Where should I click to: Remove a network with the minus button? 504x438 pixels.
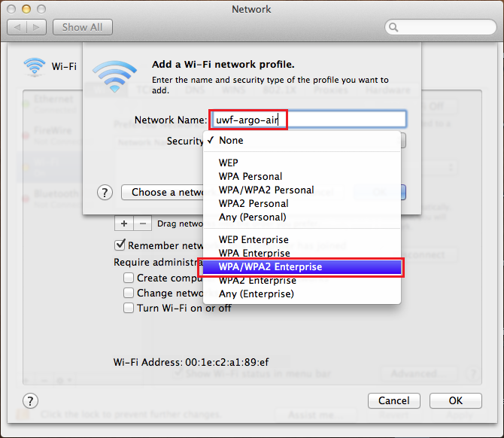coord(143,224)
